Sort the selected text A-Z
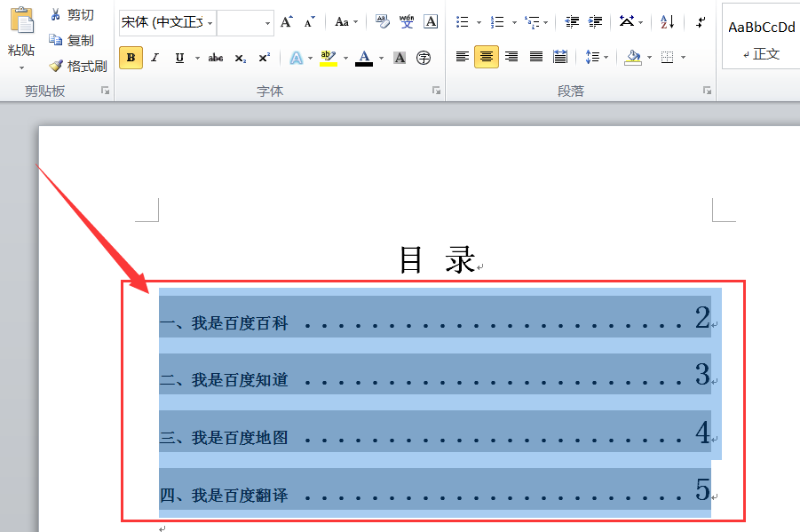Screen dimensions: 800x532 click(668, 22)
